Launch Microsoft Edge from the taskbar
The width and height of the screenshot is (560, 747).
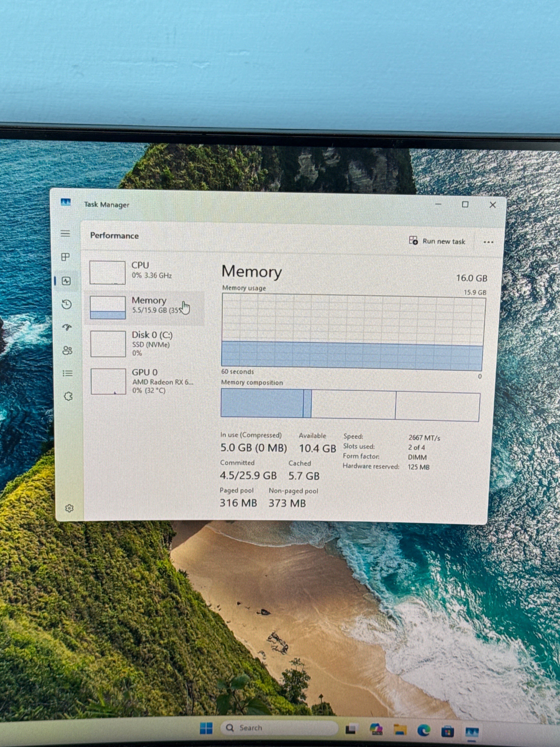coord(424,731)
